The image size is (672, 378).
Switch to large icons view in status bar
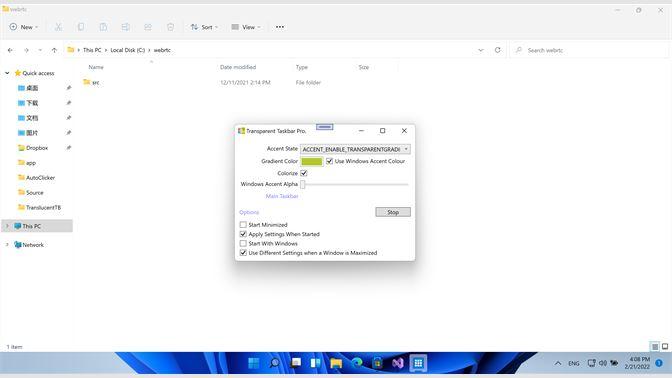tap(665, 346)
